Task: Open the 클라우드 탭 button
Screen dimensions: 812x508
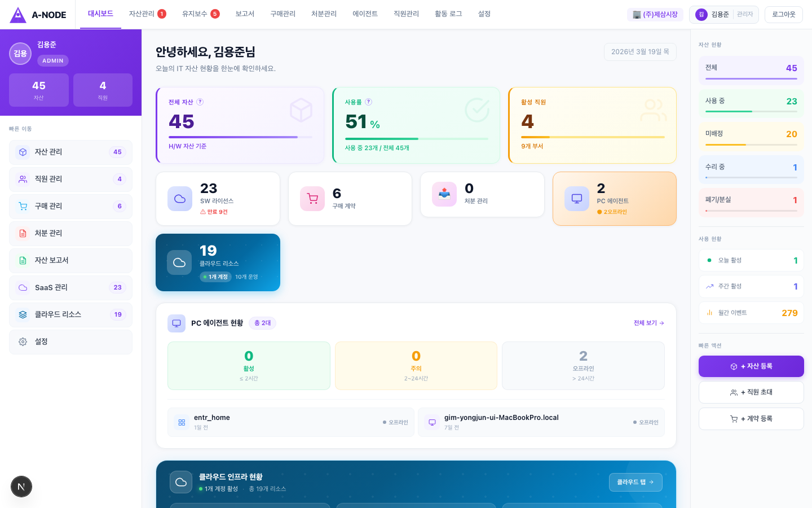Action: click(x=636, y=482)
